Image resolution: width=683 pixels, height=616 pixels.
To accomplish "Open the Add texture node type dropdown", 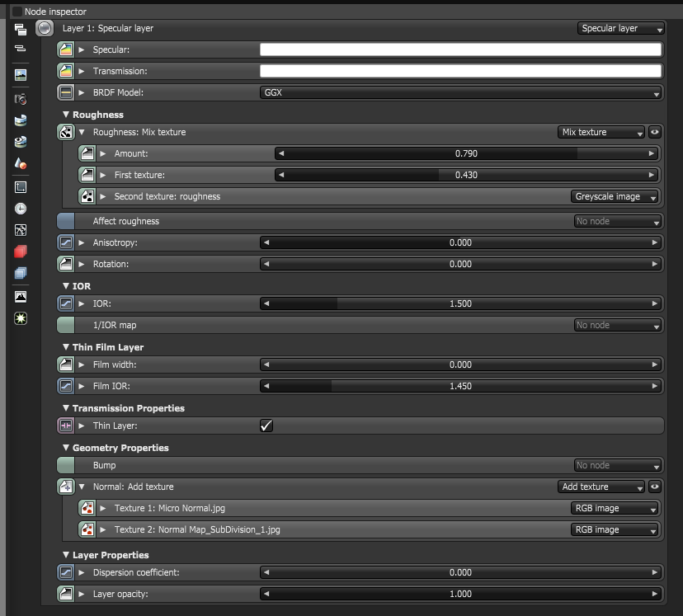I will (x=601, y=487).
